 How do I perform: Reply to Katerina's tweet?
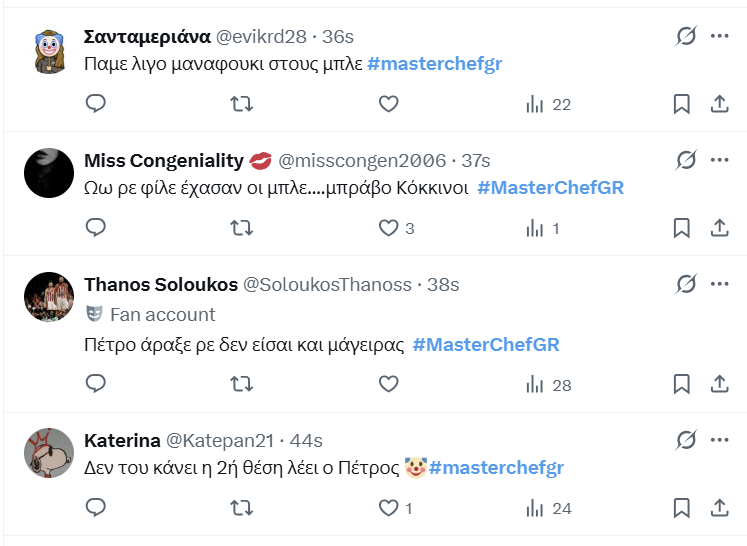(x=95, y=508)
